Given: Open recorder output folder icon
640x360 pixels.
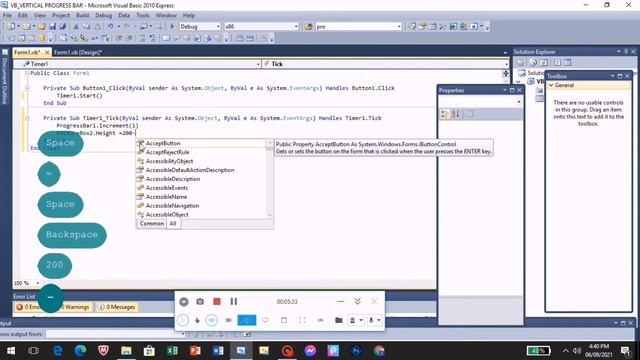Looking at the screenshot, I should (x=338, y=320).
